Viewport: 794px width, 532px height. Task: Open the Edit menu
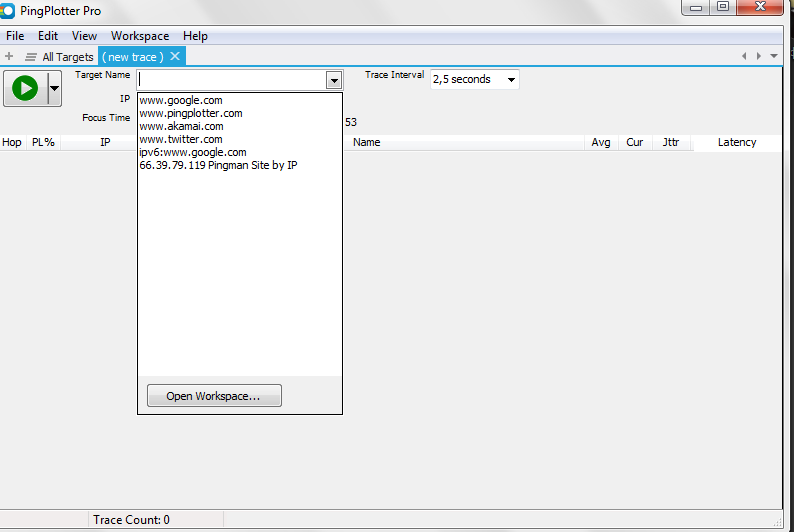point(48,36)
